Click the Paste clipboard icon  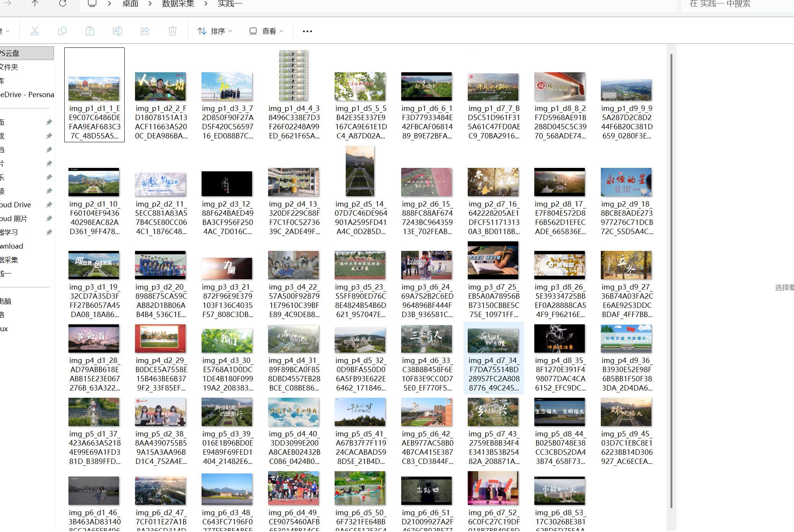90,31
